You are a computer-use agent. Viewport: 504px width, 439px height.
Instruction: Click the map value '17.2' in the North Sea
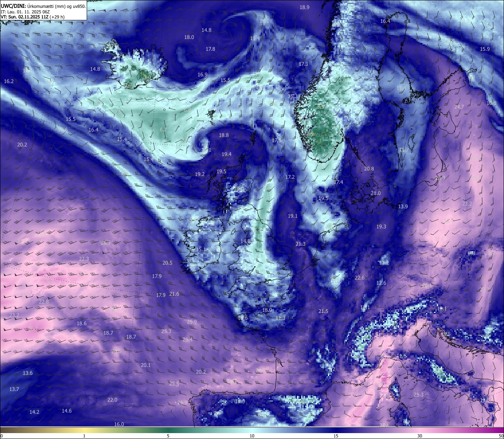point(290,177)
